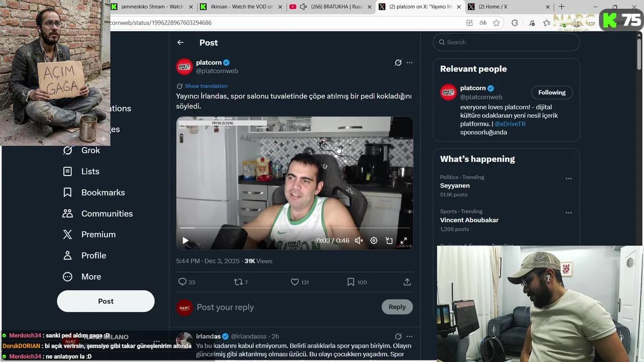
Task: Go back using the Post arrow
Action: [180, 43]
